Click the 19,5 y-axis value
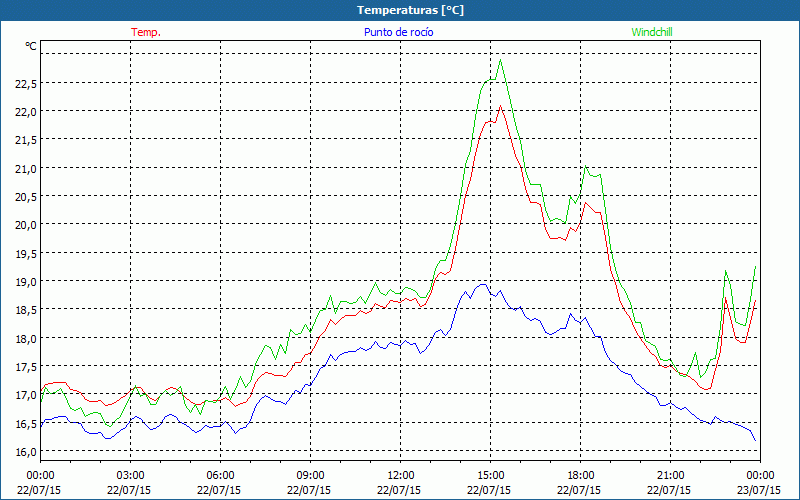Viewport: 800px width, 500px height. (26, 254)
